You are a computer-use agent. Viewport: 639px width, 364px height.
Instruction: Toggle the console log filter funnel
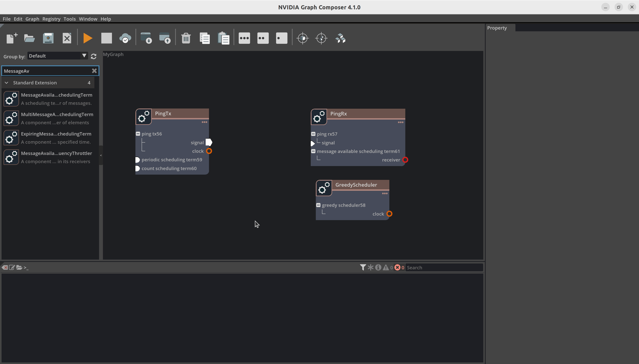tap(363, 268)
